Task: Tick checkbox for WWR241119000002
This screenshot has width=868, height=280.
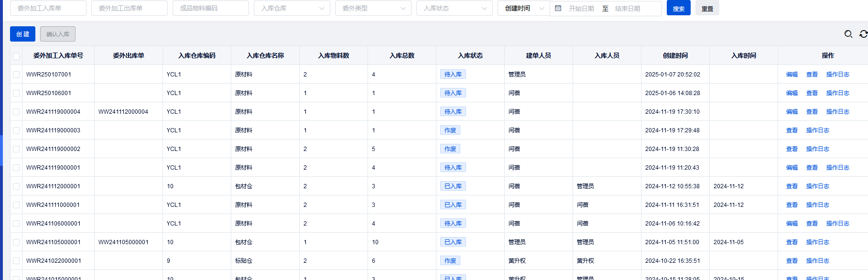Action: pos(16,149)
